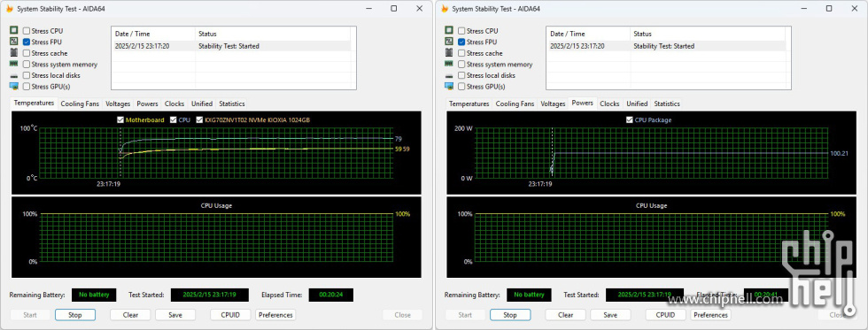Click CPU chip icon beside Stress CPU, right window
868x330 pixels.
click(449, 30)
